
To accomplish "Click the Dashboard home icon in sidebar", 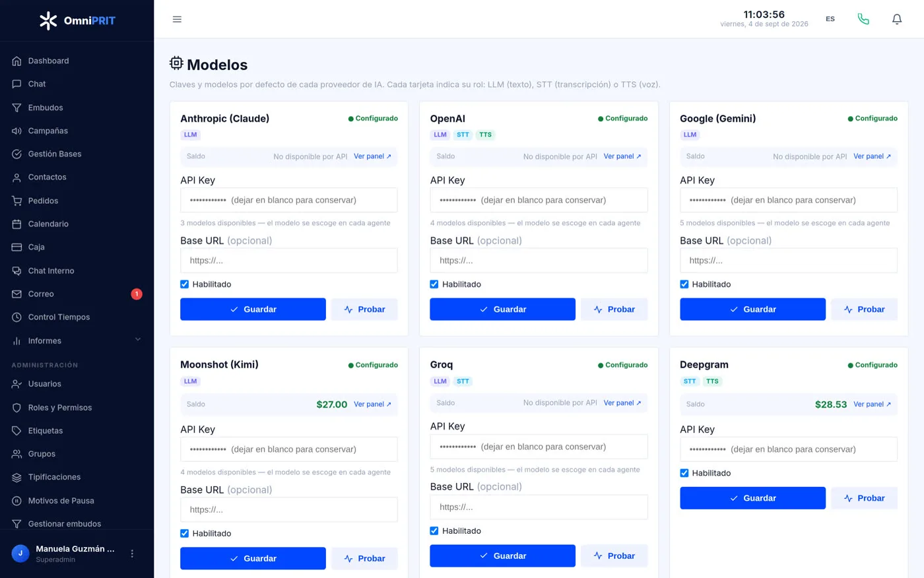I will point(17,61).
